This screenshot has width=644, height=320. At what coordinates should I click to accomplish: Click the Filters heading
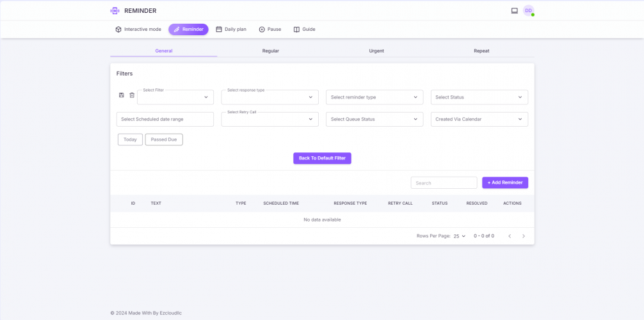tap(124, 74)
